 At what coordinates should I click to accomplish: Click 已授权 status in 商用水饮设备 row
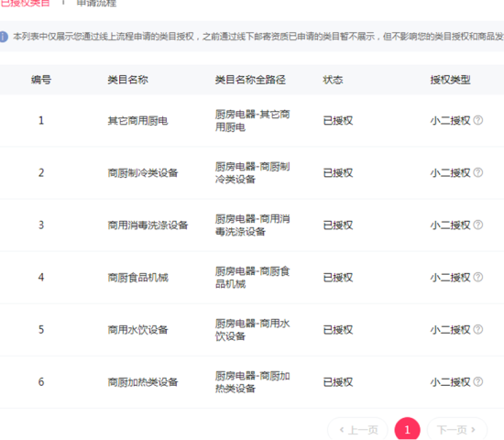[338, 329]
